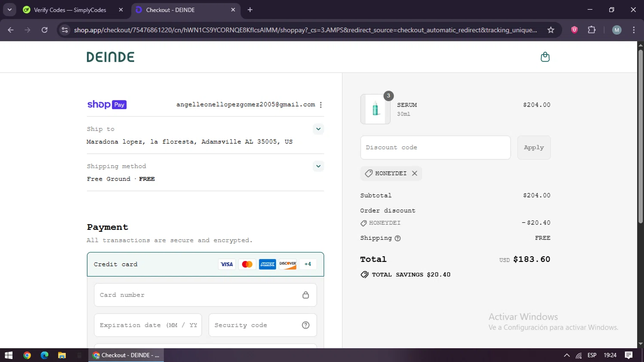Open the Extensions puzzle menu

pos(592,30)
